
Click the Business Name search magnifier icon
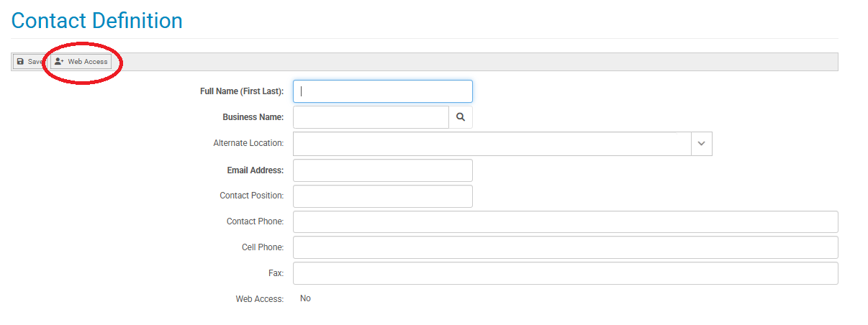(461, 117)
